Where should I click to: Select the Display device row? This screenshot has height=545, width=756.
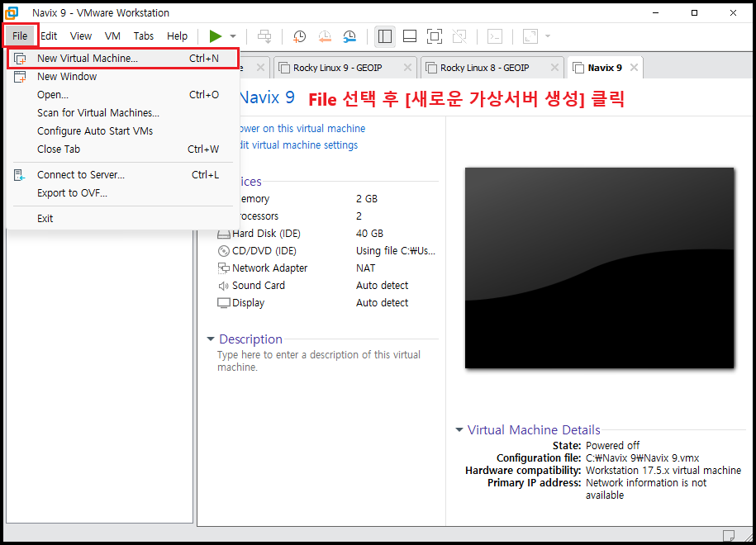click(327, 303)
